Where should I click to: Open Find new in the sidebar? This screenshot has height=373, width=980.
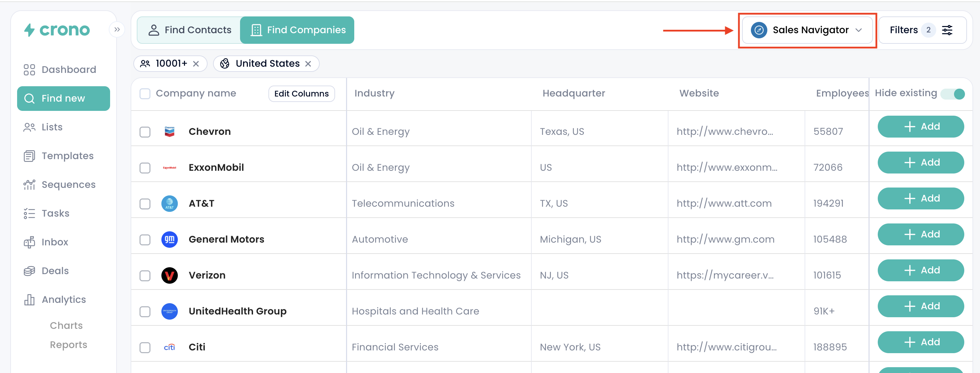(64, 99)
